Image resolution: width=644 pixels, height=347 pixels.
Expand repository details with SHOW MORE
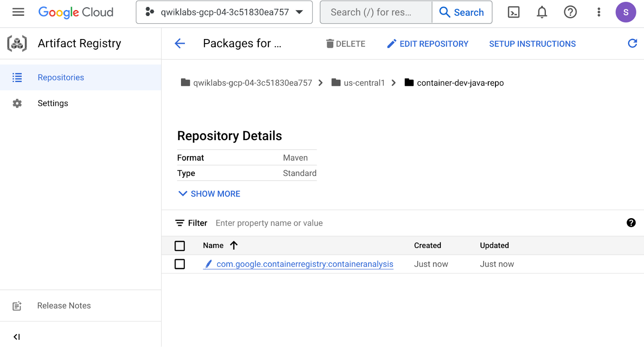[x=209, y=194]
